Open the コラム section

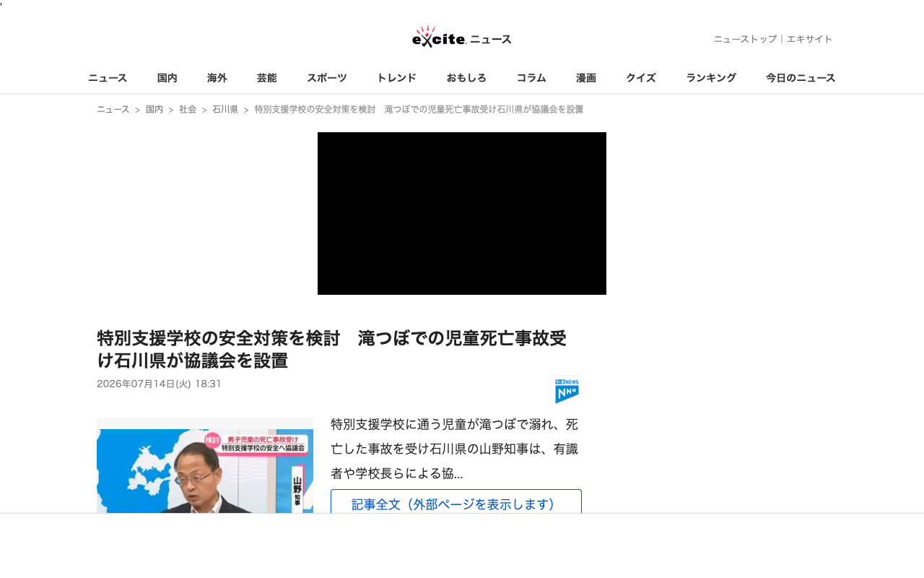(531, 78)
